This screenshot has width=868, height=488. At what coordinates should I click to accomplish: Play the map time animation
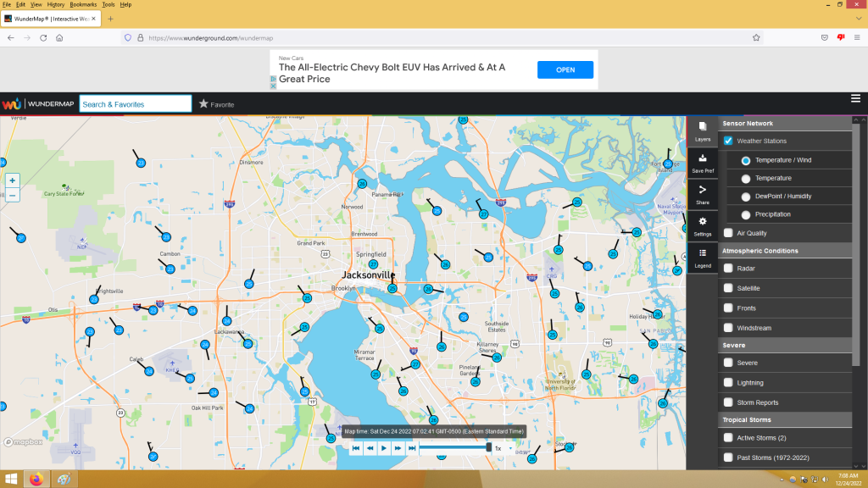pyautogui.click(x=383, y=448)
